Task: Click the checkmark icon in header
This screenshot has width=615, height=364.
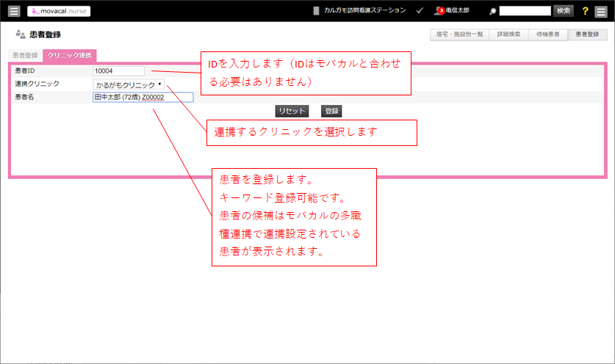Action: click(x=420, y=11)
